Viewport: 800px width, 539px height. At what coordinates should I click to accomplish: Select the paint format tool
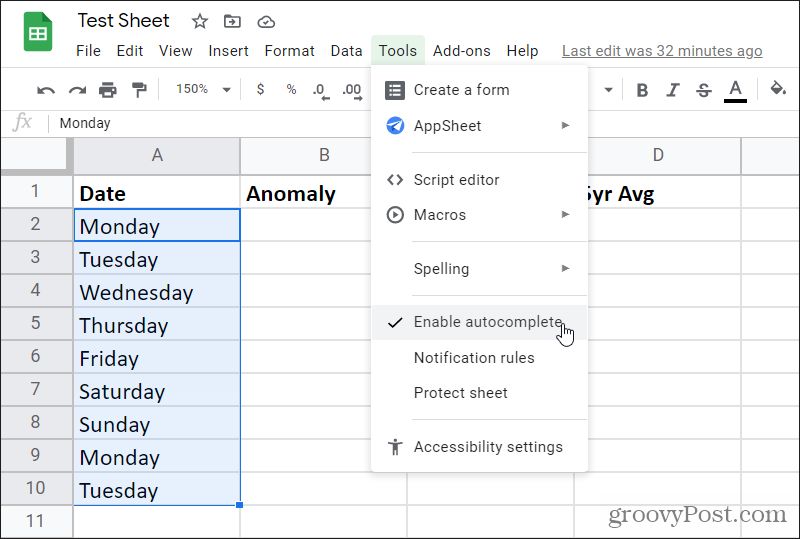pyautogui.click(x=139, y=90)
